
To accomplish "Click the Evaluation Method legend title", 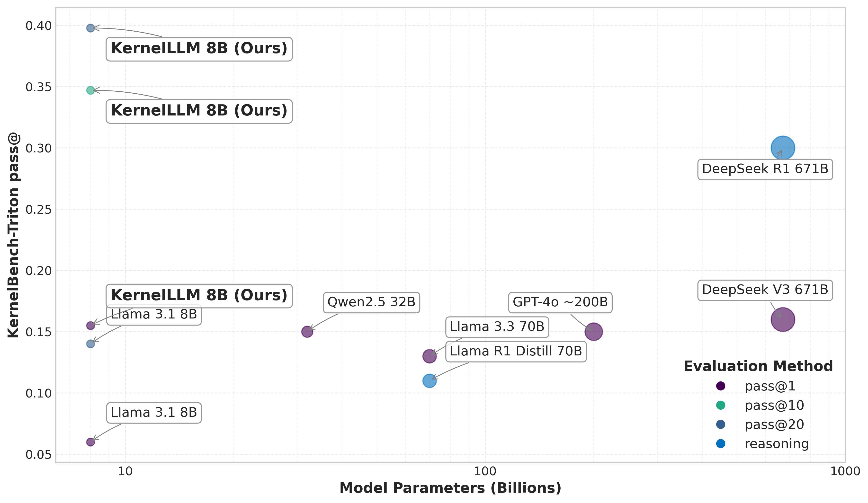I will coord(758,366).
